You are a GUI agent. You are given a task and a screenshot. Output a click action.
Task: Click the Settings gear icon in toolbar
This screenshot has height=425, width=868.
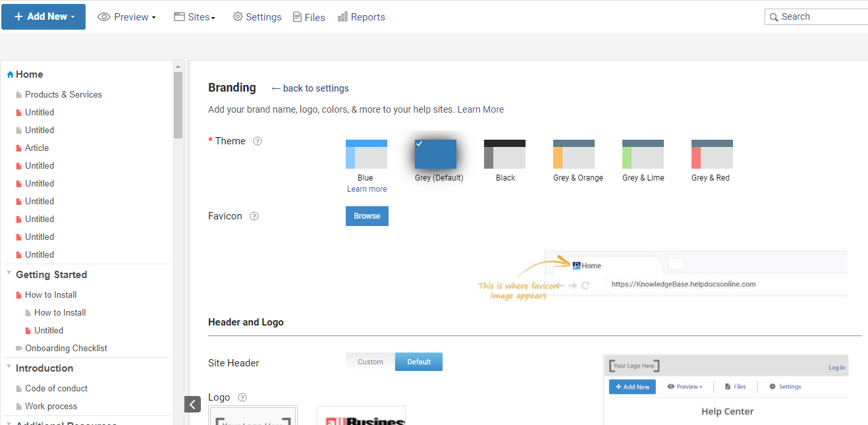click(238, 16)
